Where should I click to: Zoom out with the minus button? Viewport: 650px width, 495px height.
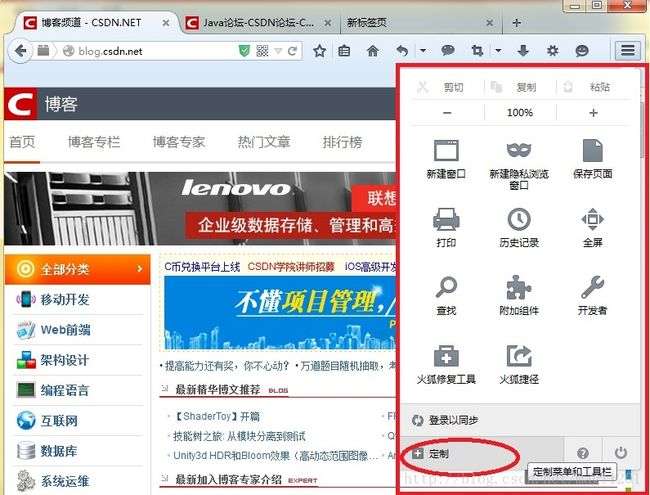[x=447, y=113]
